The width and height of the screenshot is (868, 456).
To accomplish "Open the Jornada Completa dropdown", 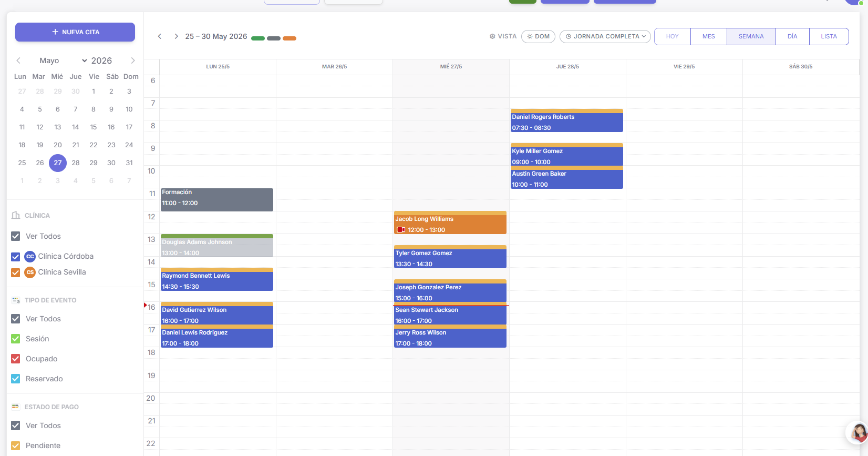I will pyautogui.click(x=605, y=36).
